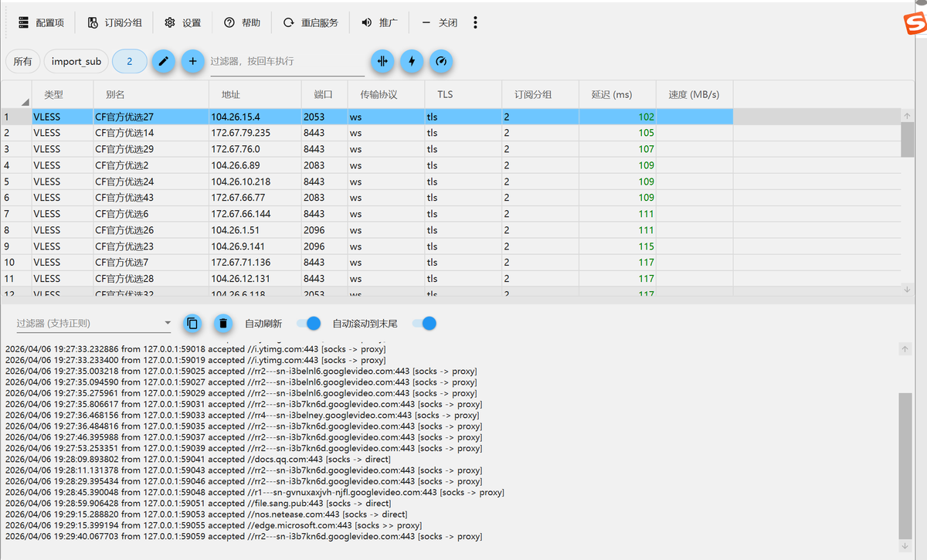Click the log scrollbar up arrow
The height and width of the screenshot is (560, 927).
pos(905,349)
